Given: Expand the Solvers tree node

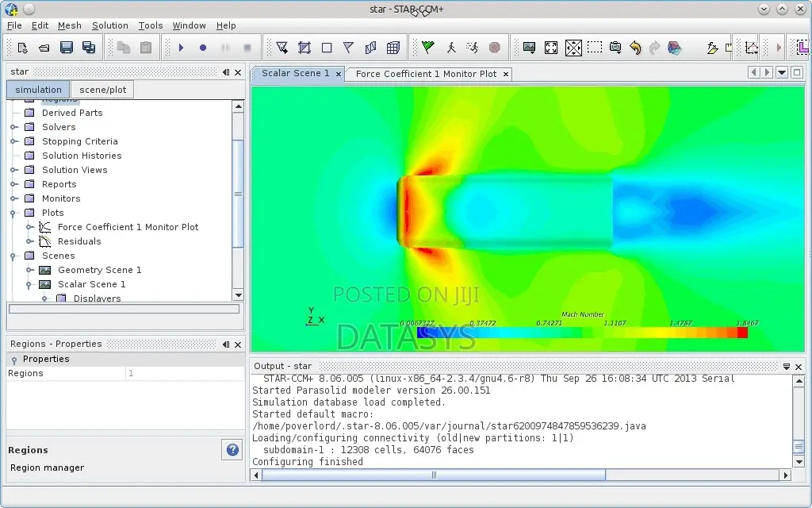Looking at the screenshot, I should pyautogui.click(x=14, y=127).
